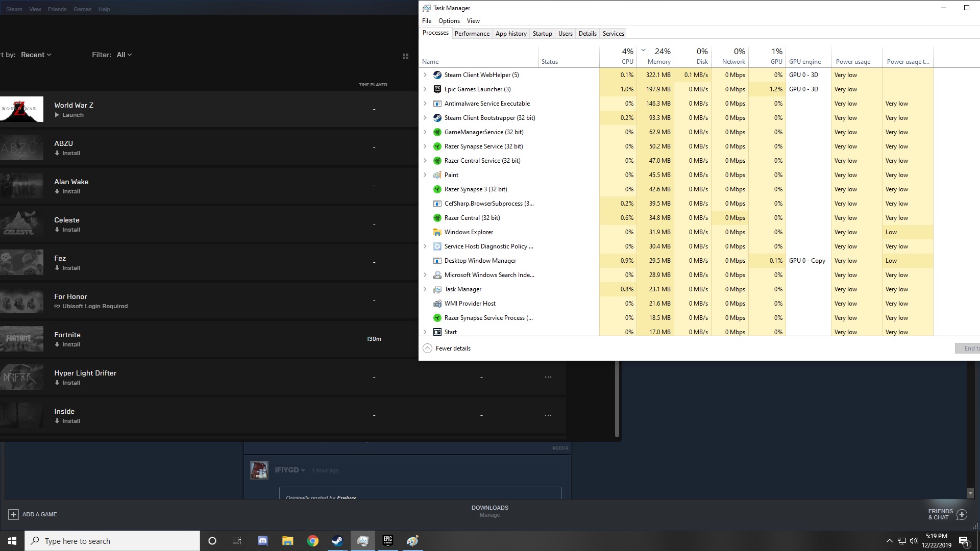Expand the Steam Client WebHelper process group

tap(425, 75)
